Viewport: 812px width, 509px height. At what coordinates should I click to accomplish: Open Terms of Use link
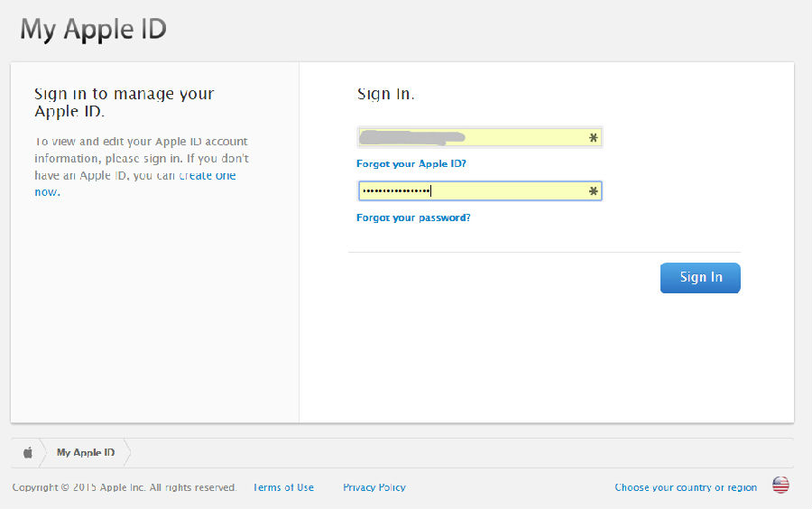283,487
